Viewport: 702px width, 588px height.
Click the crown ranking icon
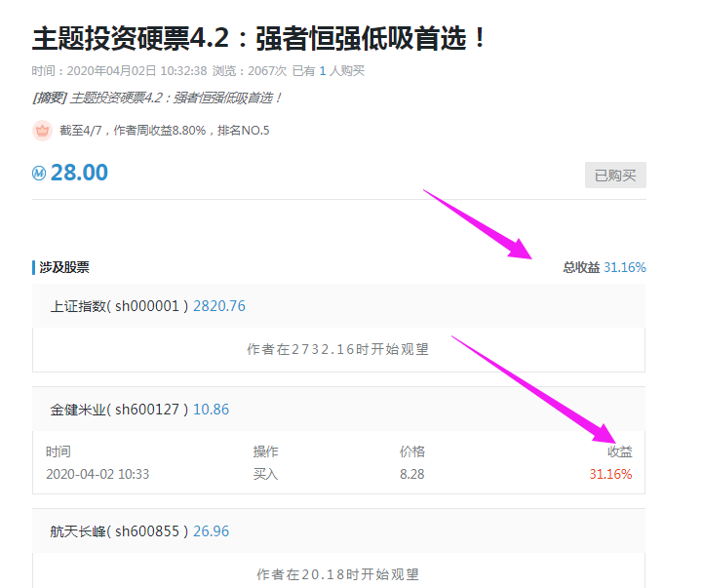[x=42, y=131]
